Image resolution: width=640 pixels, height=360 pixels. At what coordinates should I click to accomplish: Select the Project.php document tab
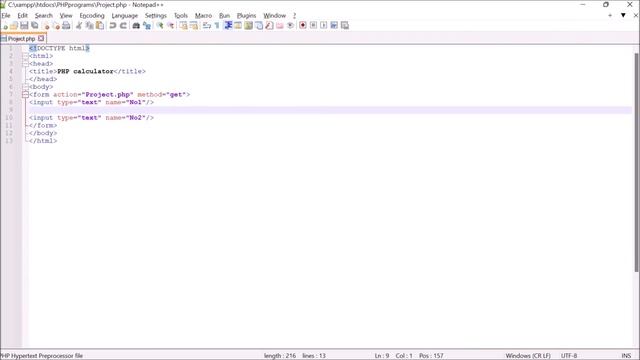coord(22,38)
